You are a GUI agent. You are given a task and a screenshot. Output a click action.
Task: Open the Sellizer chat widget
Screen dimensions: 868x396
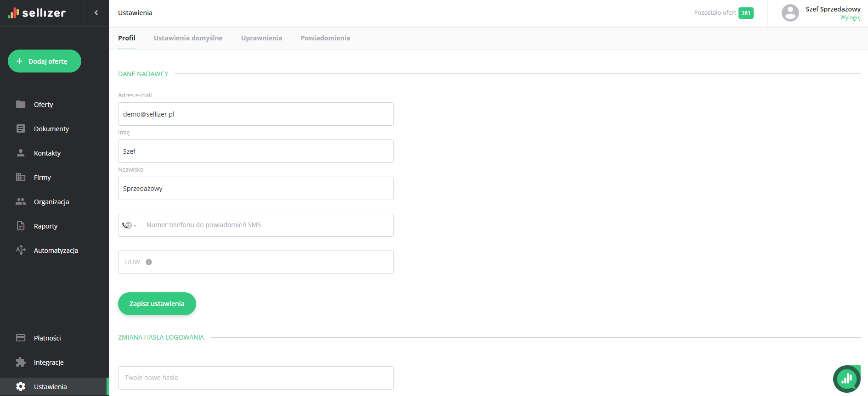click(846, 379)
